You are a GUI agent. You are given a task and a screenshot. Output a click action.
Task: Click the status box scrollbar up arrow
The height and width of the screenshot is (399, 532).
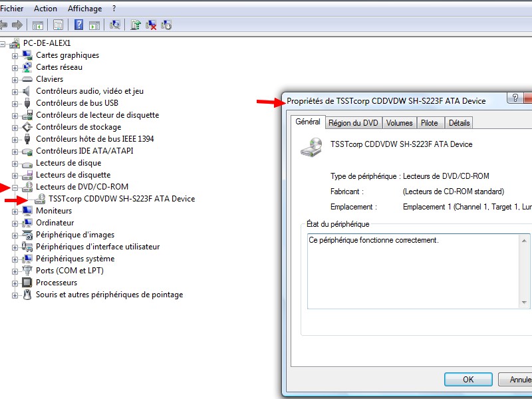pos(524,241)
